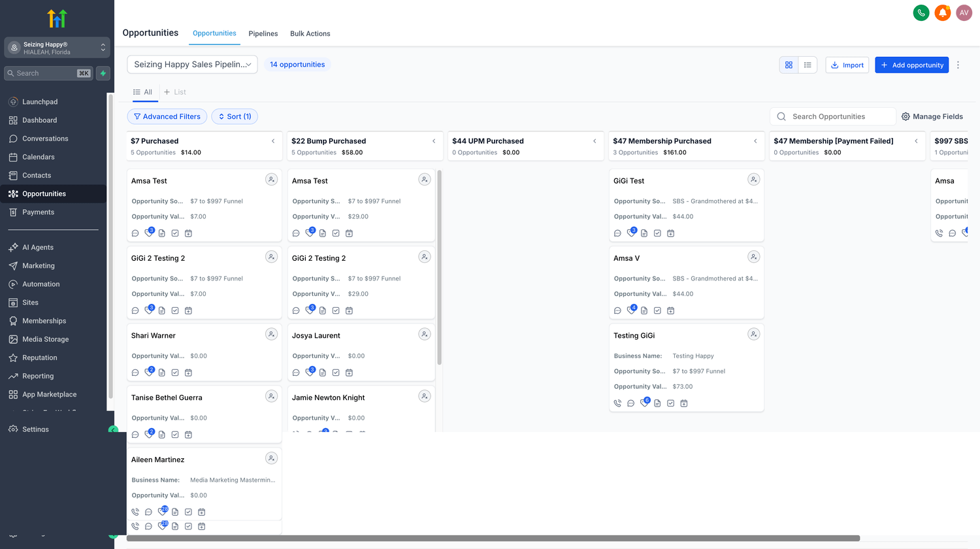
Task: Open Advanced Filters
Action: click(167, 116)
